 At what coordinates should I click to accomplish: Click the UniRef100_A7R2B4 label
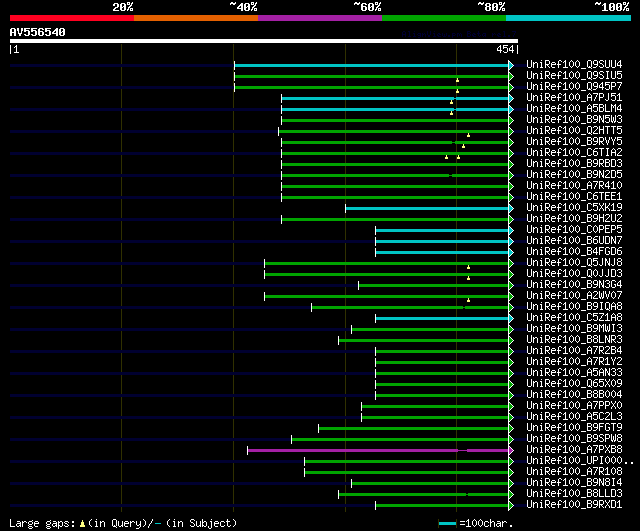pyautogui.click(x=574, y=351)
